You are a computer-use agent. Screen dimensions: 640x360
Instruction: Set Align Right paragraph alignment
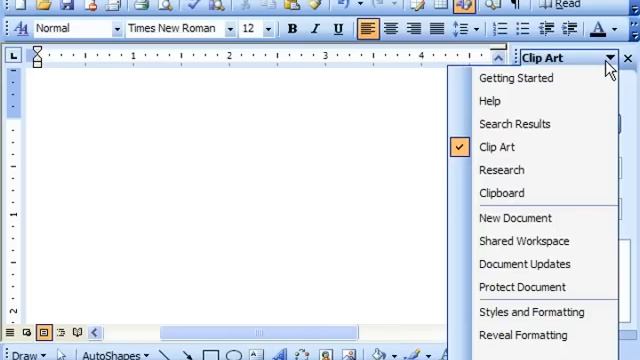[x=413, y=29]
